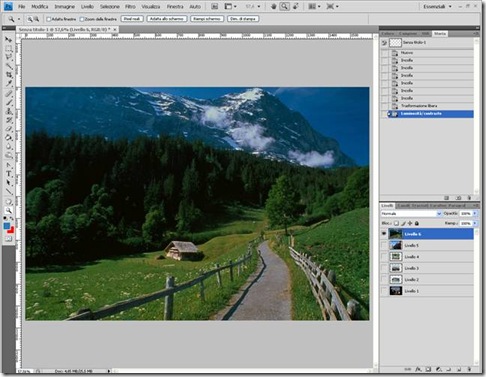Image resolution: width=486 pixels, height=377 pixels.
Task: Open status bar info arrow menu
Action: pyautogui.click(x=109, y=371)
